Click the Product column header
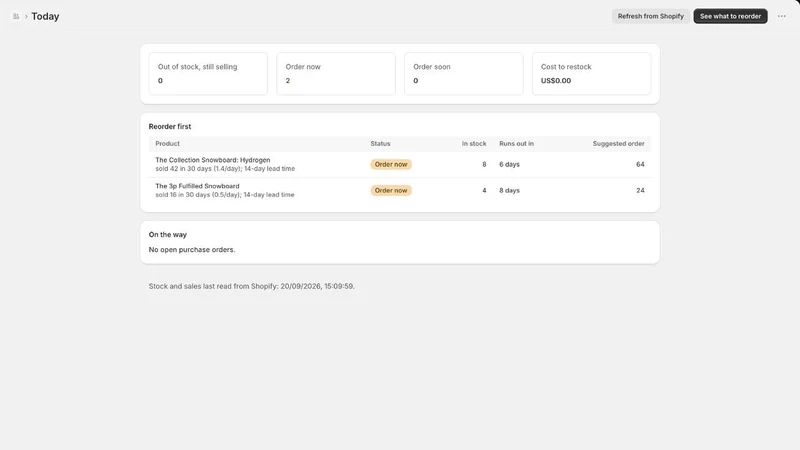 click(x=167, y=144)
